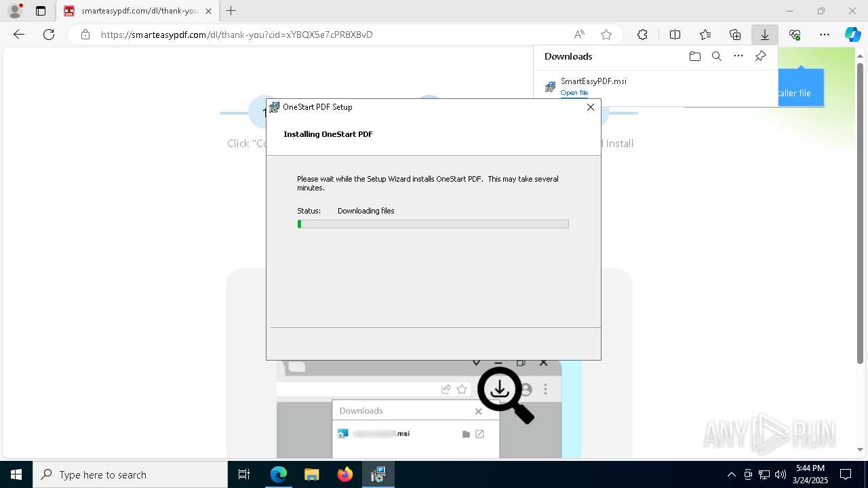Click the Downloading files status text
Screen dimensions: 868x488
(x=366, y=211)
